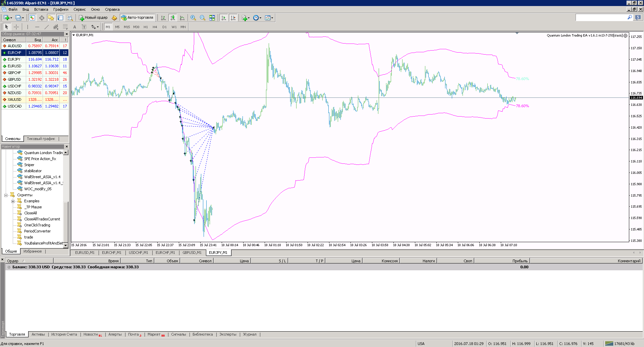Tile chart windows icon
Screen dimensions: 644x347
click(212, 18)
